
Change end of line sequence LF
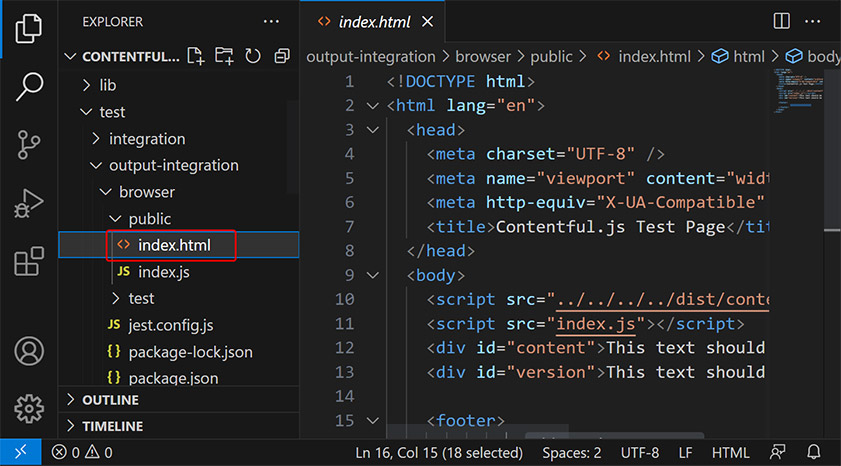point(685,453)
